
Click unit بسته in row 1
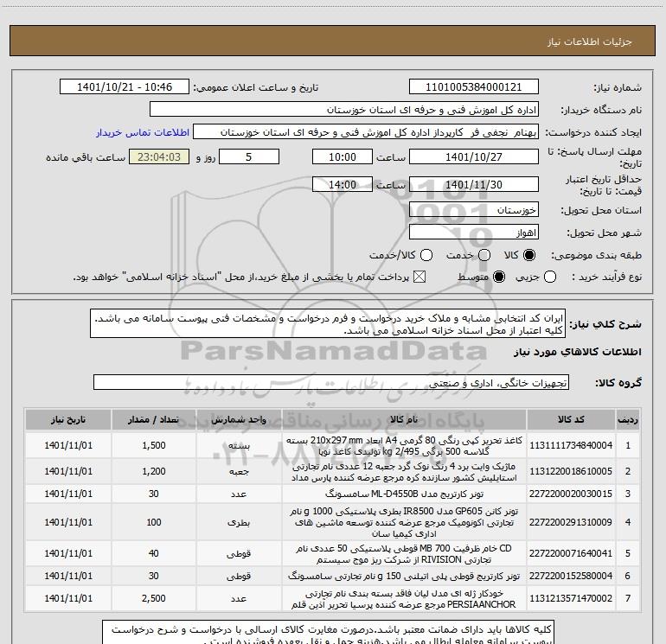point(239,446)
